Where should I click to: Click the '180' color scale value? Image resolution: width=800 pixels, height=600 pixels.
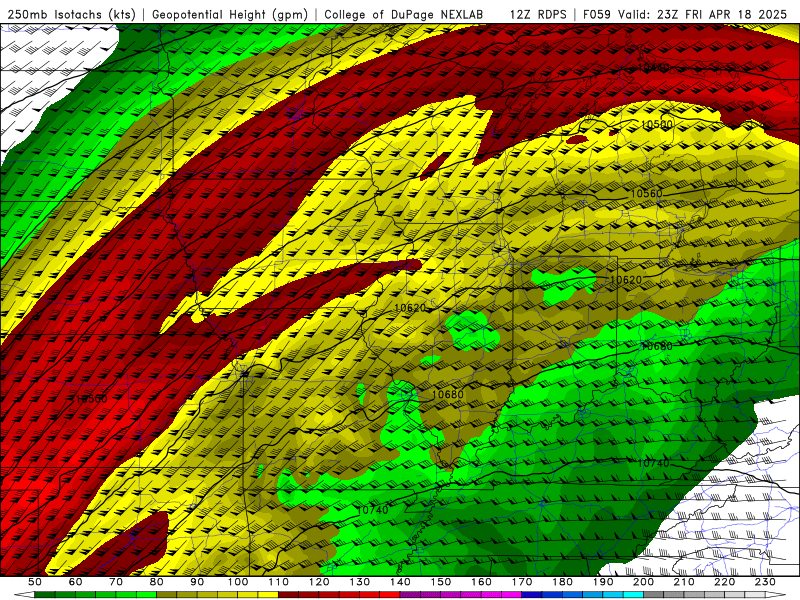click(x=562, y=582)
